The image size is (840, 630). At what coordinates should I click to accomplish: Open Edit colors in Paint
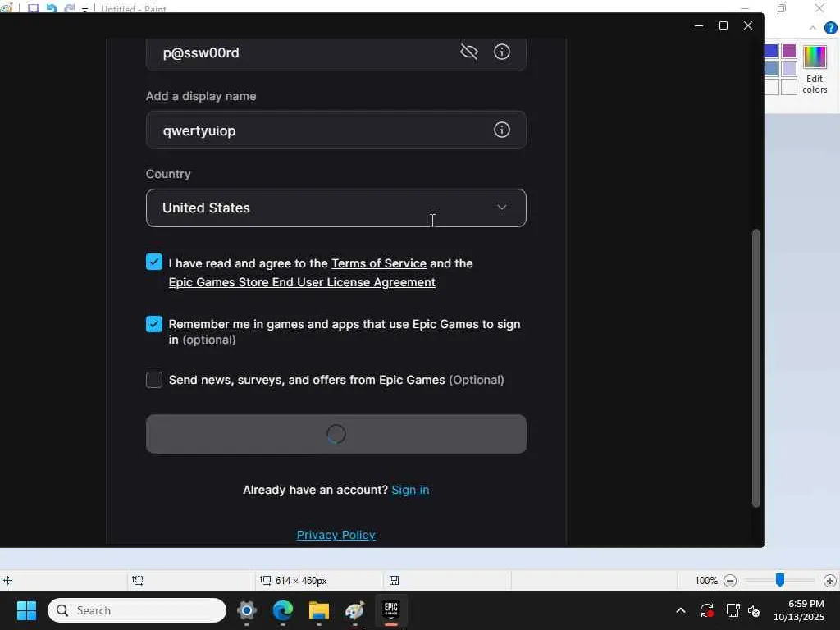(815, 70)
